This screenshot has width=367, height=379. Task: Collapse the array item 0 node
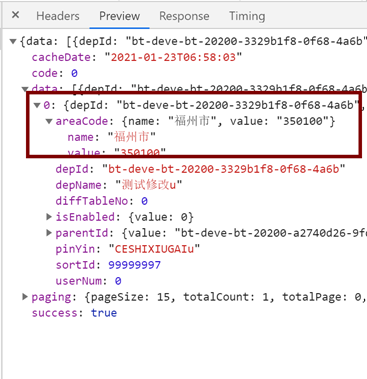coord(37,105)
